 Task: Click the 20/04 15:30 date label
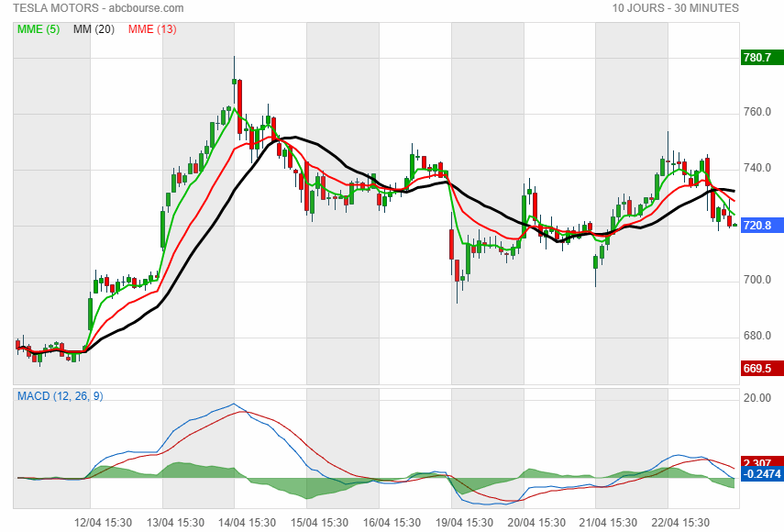pos(536,523)
